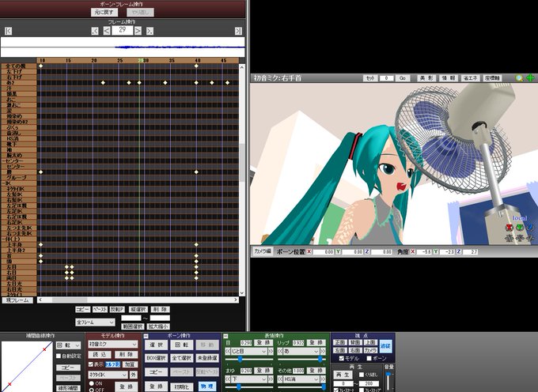The image size is (538, 392).
Task: Previous lip morph arrow beside あ
Action: point(280,352)
